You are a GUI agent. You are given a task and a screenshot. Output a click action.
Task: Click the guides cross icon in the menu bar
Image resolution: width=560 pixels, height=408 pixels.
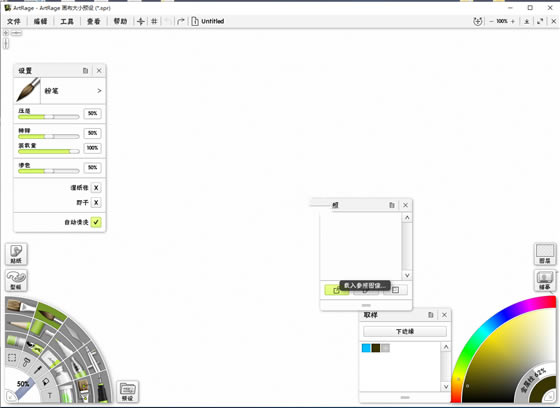point(141,21)
